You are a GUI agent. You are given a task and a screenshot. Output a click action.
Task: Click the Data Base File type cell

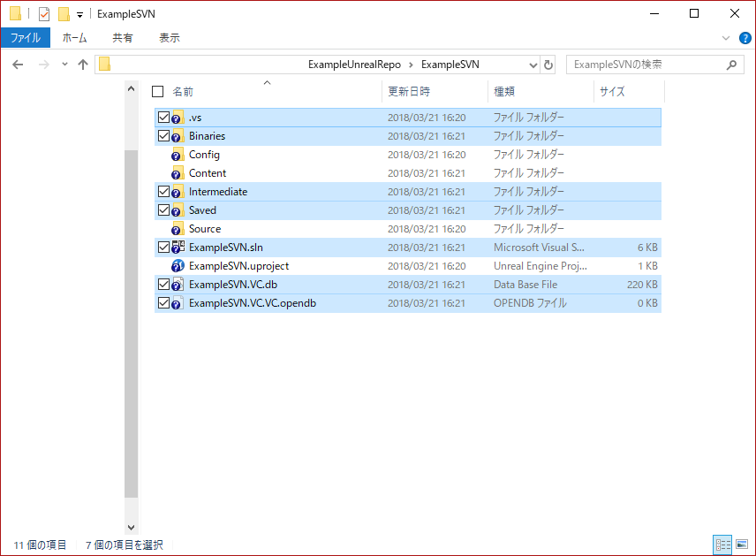click(525, 285)
